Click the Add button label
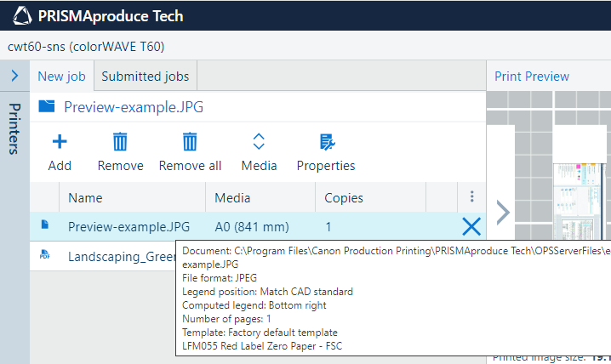Screen dimensions: 611x364 [60, 166]
